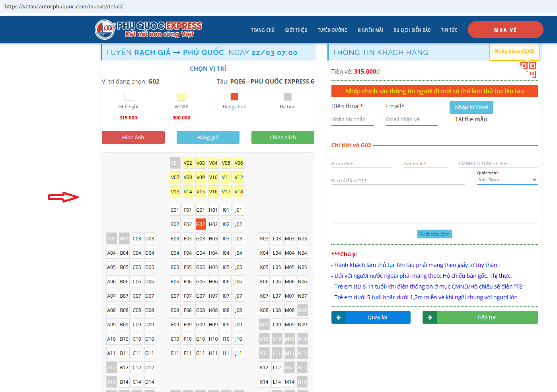Focus the Họ và tên input field
This screenshot has height=392, width=557.
[361, 164]
